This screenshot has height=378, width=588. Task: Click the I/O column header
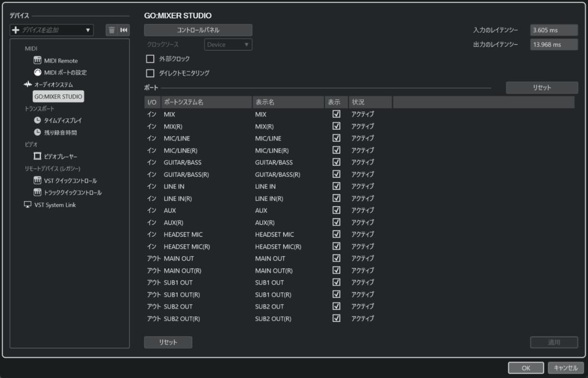coord(152,102)
